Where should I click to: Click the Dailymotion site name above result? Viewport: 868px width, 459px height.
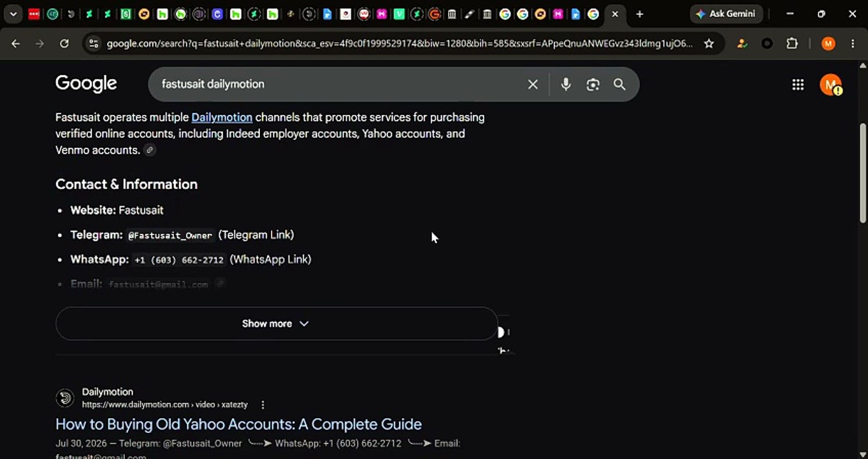108,392
